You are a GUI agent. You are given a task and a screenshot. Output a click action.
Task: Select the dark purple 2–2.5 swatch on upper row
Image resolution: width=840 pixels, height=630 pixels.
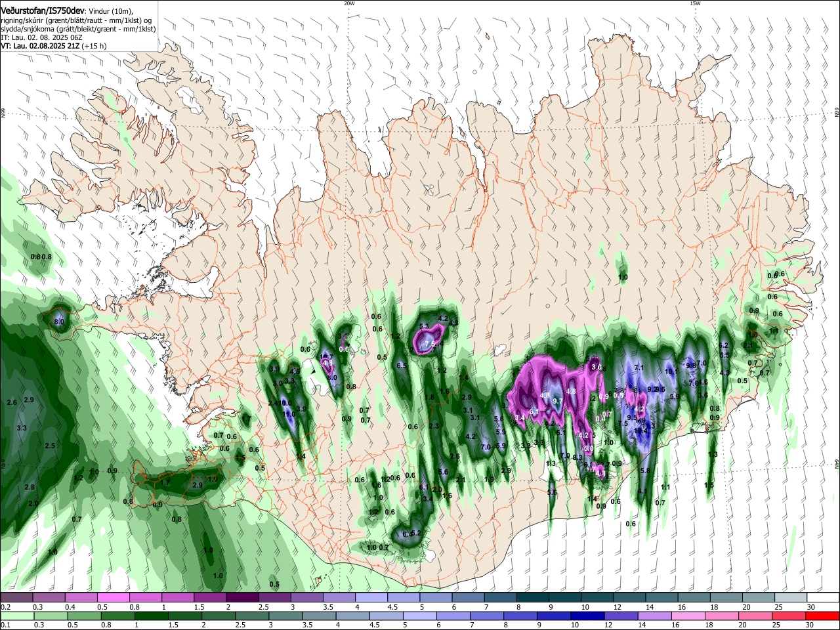(x=241, y=597)
